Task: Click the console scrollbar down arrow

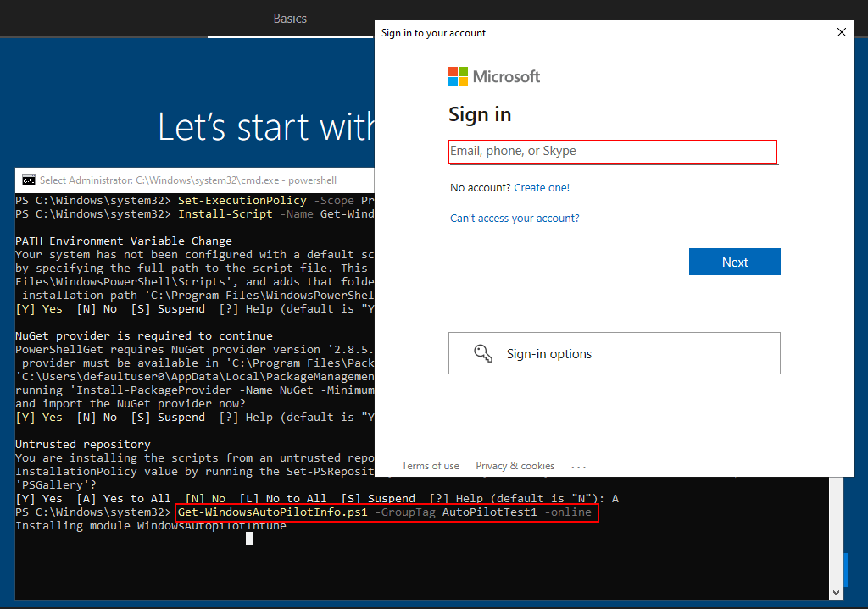Action: tap(837, 592)
